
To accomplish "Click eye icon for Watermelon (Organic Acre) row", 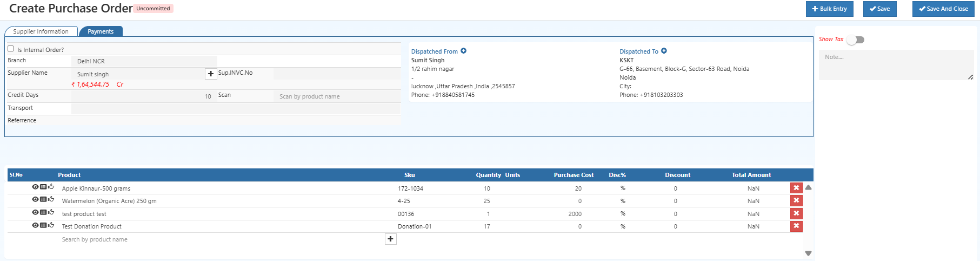I will (x=35, y=199).
